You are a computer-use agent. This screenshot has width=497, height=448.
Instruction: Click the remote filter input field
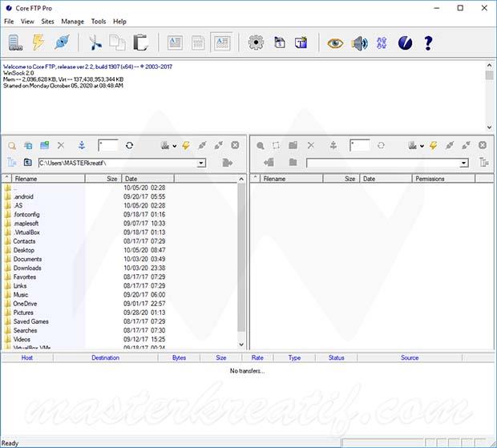point(360,145)
